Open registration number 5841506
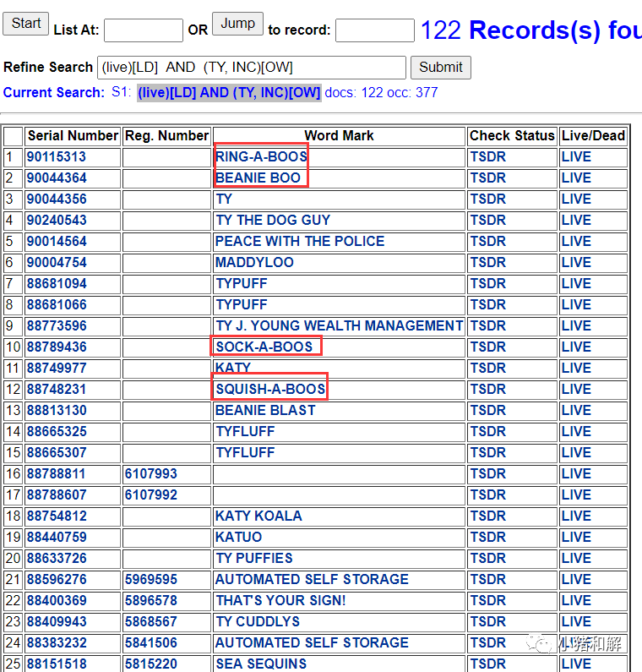This screenshot has width=642, height=672. 150,643
